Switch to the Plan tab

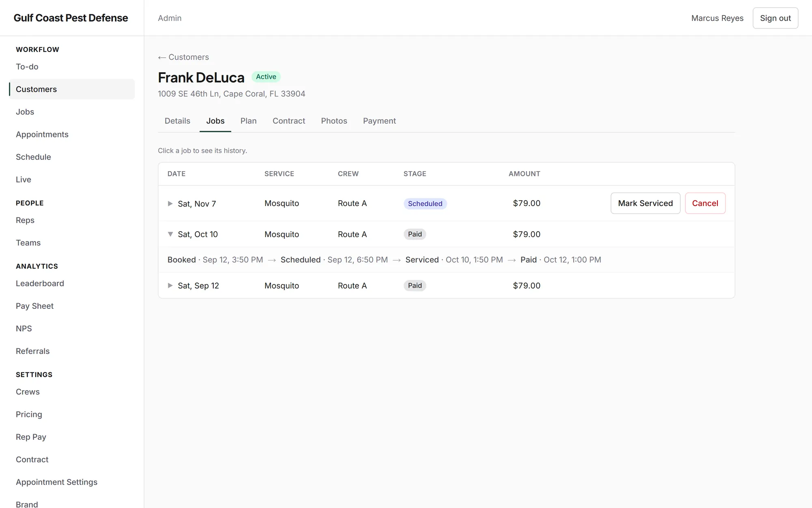(x=248, y=121)
